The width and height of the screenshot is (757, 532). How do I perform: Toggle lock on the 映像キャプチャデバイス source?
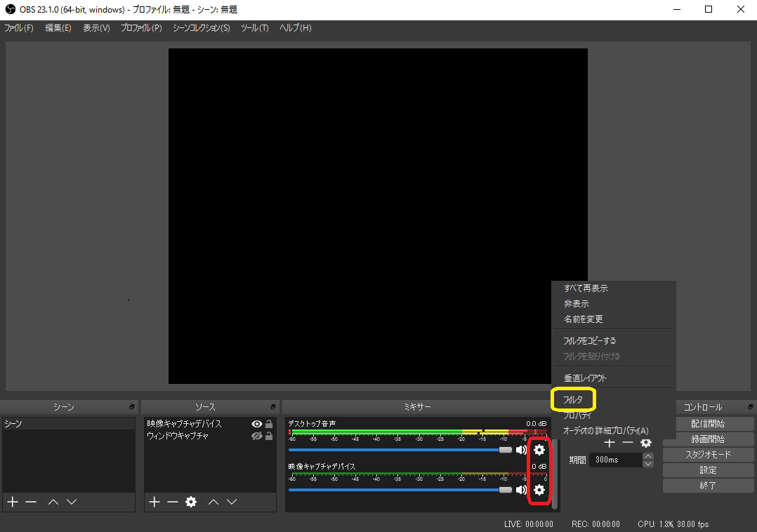(x=269, y=424)
